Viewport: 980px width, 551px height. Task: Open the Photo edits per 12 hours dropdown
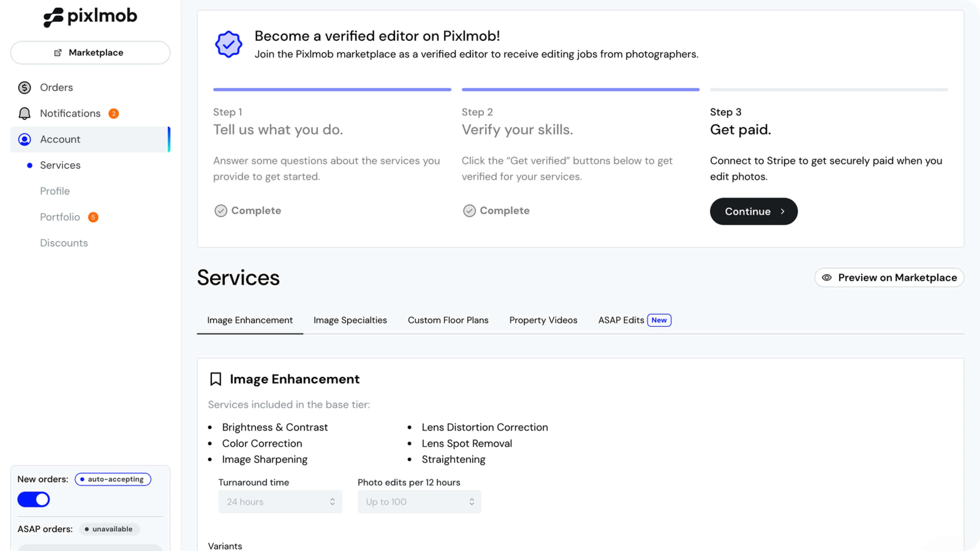tap(419, 502)
